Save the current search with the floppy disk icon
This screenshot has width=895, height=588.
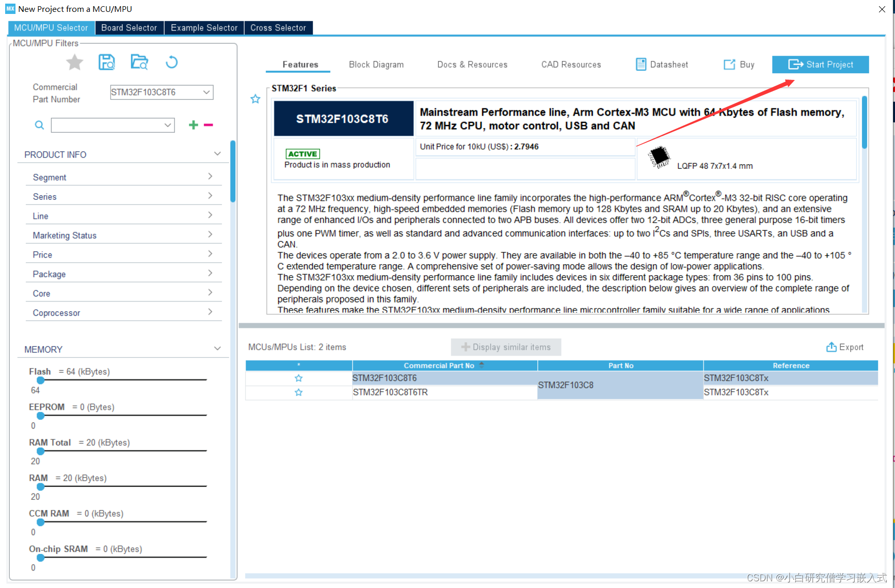107,62
